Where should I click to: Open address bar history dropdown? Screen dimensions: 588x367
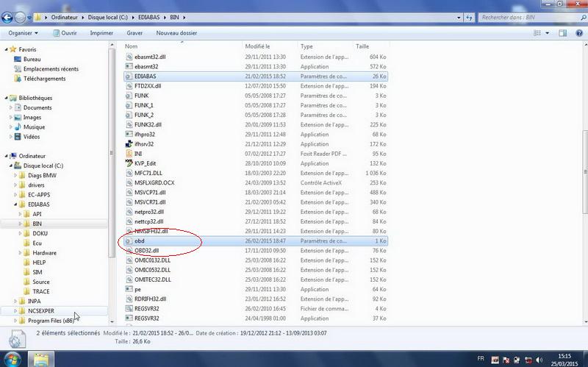459,18
